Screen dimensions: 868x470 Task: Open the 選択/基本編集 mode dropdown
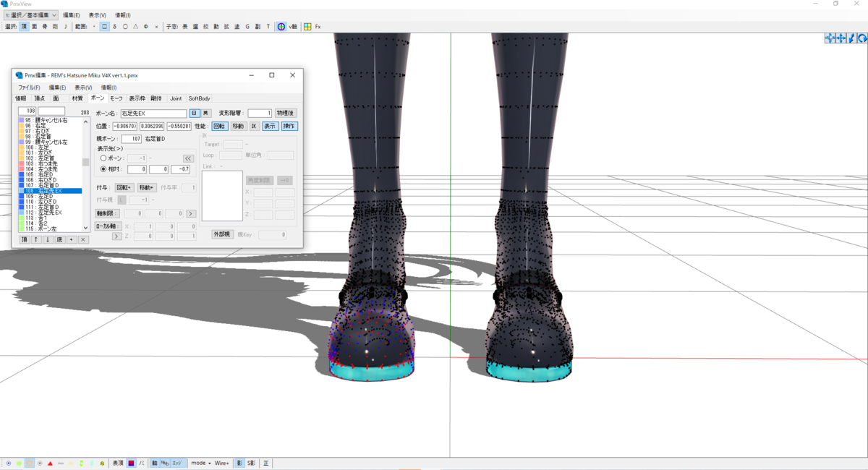[31, 14]
